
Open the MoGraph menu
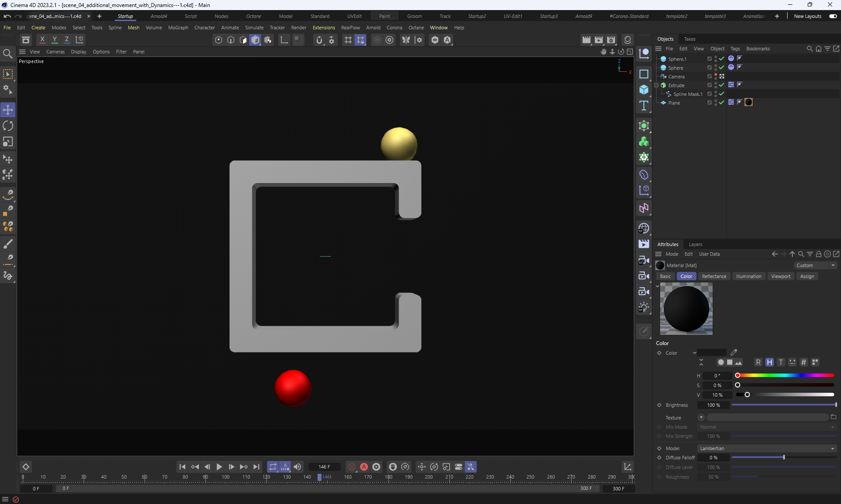tap(178, 28)
